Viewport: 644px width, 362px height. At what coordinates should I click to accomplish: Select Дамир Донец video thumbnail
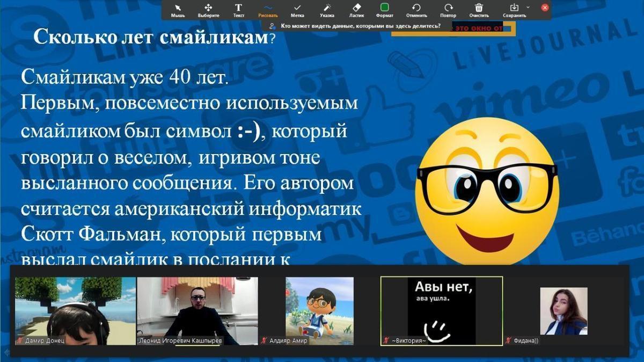[75, 310]
